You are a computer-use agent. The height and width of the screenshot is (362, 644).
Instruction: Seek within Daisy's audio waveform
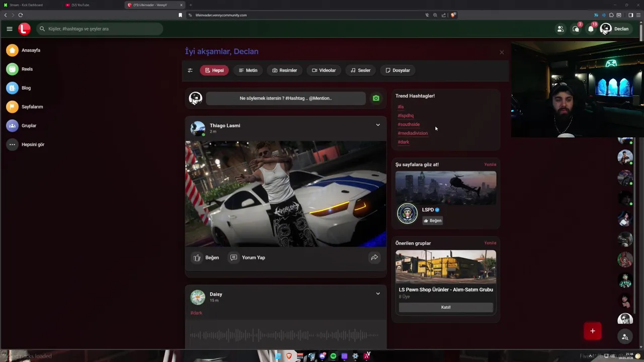click(285, 335)
